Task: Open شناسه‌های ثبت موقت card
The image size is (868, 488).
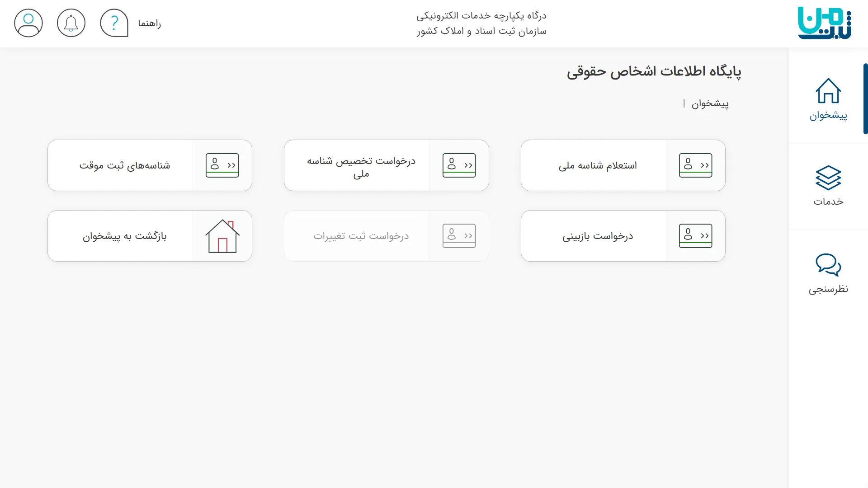Action: coord(150,165)
